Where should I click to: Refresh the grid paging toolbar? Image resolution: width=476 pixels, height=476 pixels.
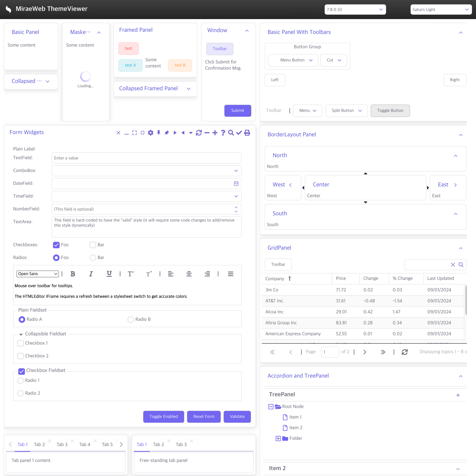pyautogui.click(x=405, y=352)
